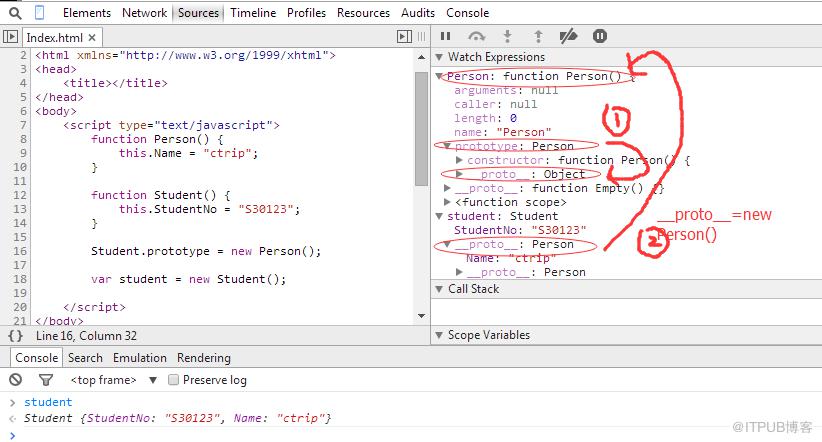Close the Index.html file tab
Image resolution: width=822 pixels, height=442 pixels.
point(92,38)
